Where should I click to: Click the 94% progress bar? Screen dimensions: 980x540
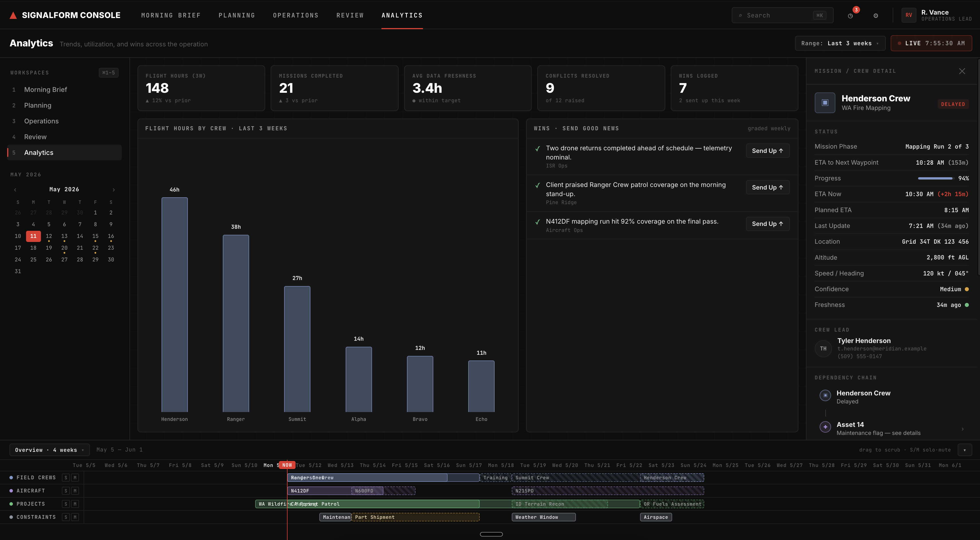point(936,178)
